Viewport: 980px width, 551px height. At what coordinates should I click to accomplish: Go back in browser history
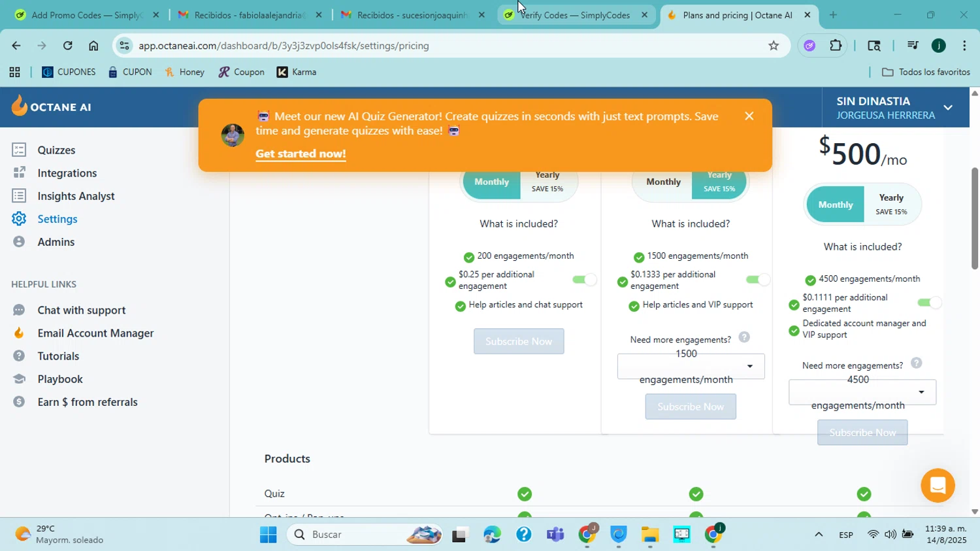pyautogui.click(x=16, y=46)
